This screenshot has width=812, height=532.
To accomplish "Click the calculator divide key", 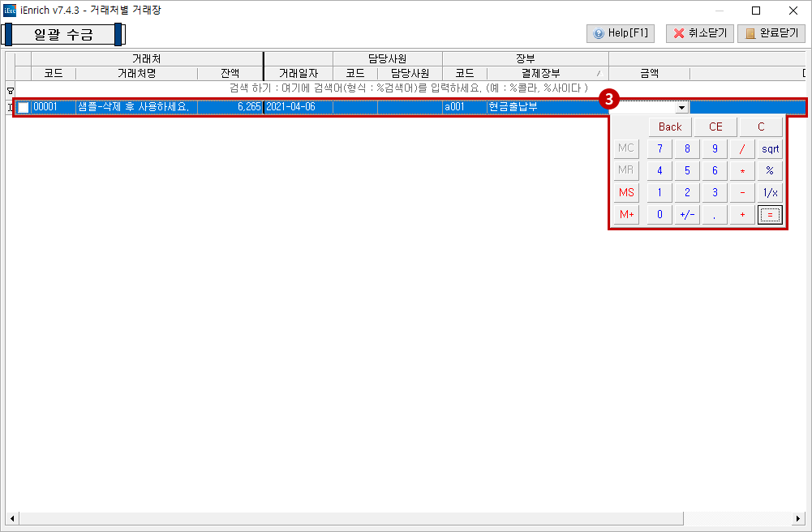I will coord(742,148).
